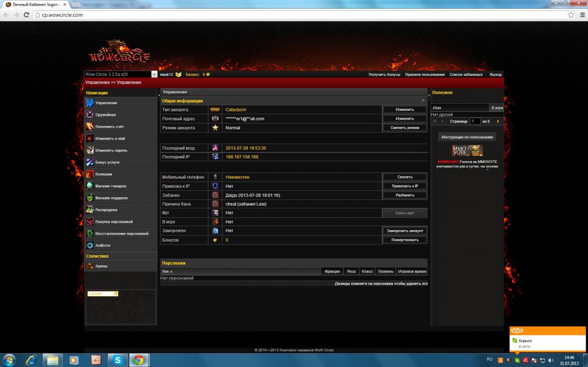Click the Арены statistics icon
Viewport: 588px width, 367px height.
(90, 266)
